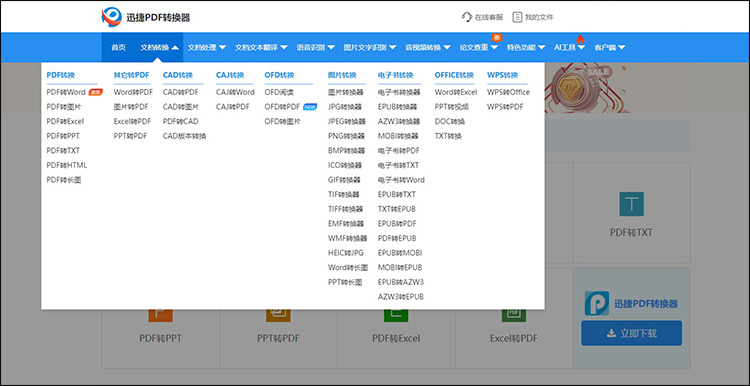
Task: Expand the AI工具 dropdown
Action: [569, 47]
